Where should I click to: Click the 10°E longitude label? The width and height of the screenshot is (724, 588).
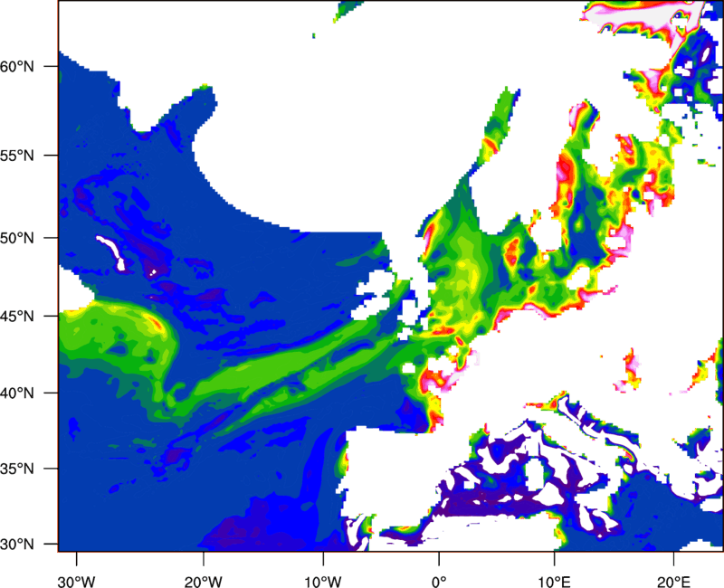(x=554, y=582)
